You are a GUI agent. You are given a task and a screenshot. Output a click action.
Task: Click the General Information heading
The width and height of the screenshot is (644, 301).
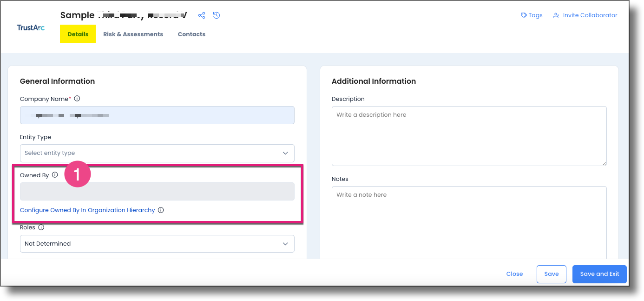[57, 81]
